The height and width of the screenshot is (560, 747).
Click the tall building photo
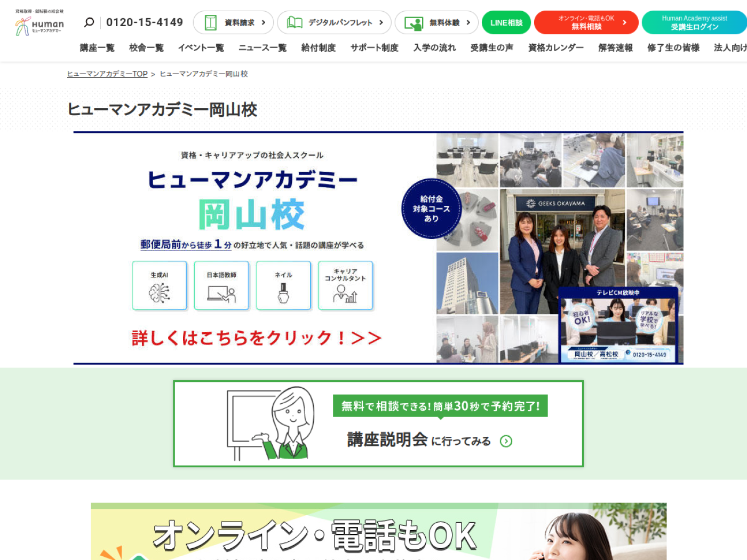point(467,283)
